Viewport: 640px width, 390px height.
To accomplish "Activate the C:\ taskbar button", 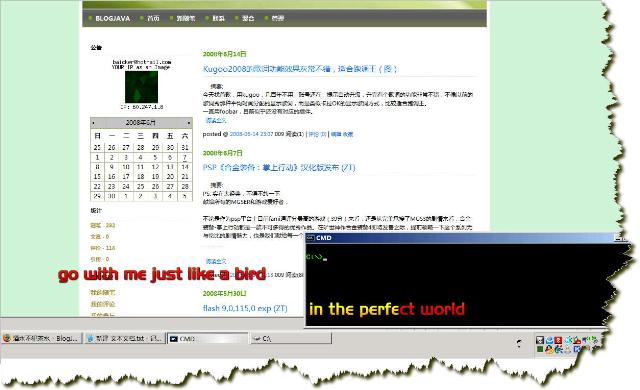I will pyautogui.click(x=291, y=339).
